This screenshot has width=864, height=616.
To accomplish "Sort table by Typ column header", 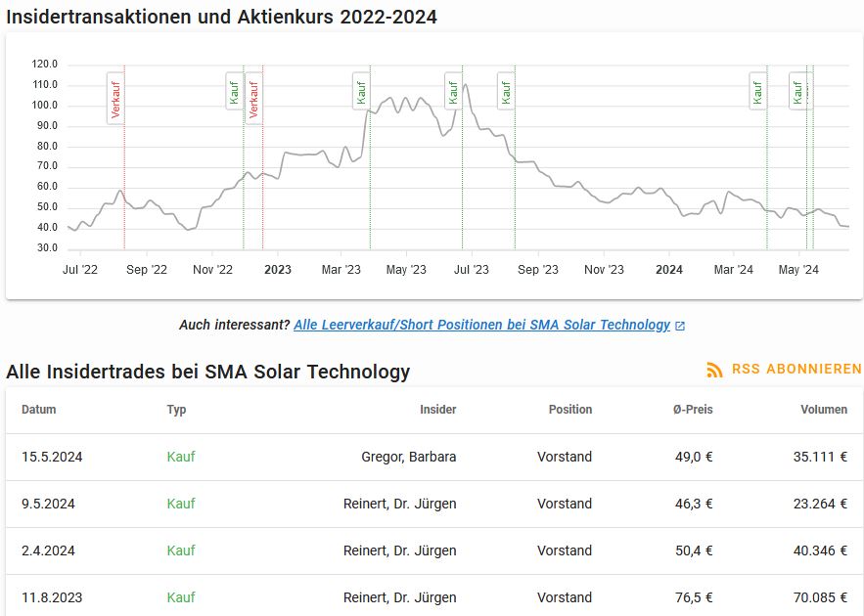I will (176, 410).
